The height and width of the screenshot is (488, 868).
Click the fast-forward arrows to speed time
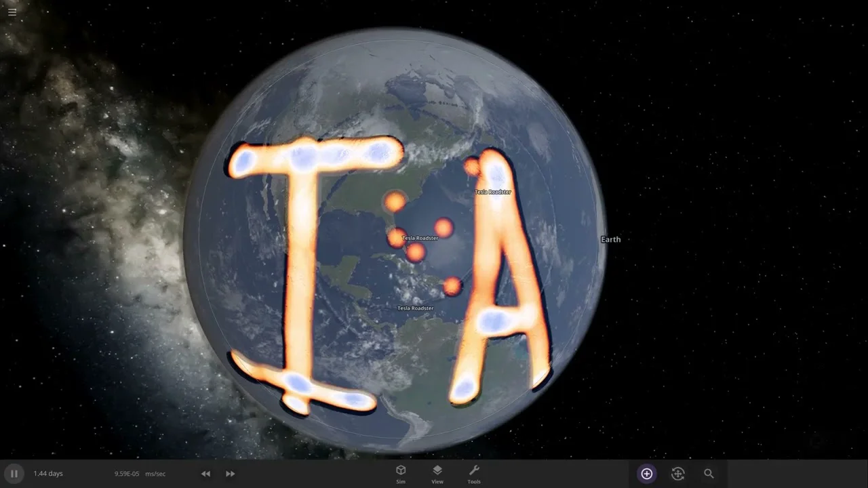coord(231,474)
